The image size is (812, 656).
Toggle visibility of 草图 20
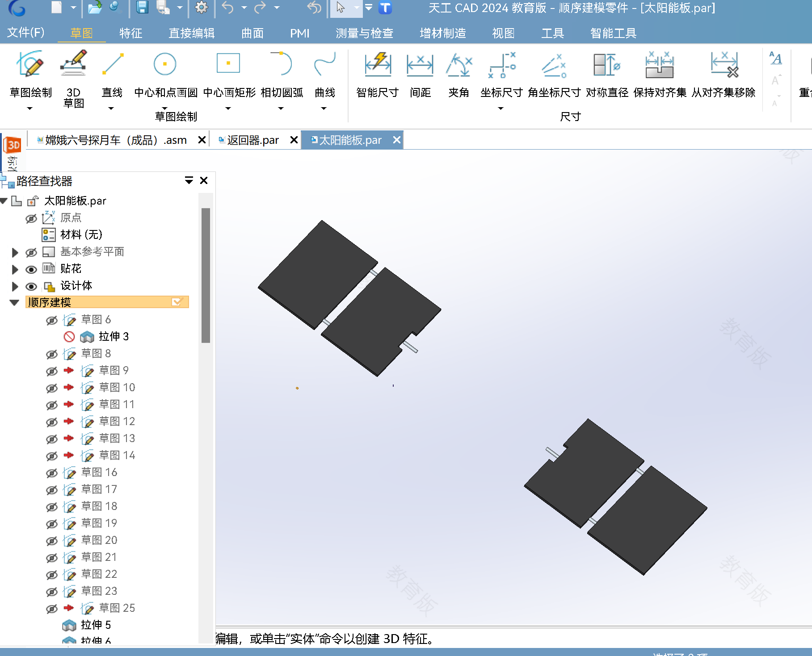(x=52, y=540)
